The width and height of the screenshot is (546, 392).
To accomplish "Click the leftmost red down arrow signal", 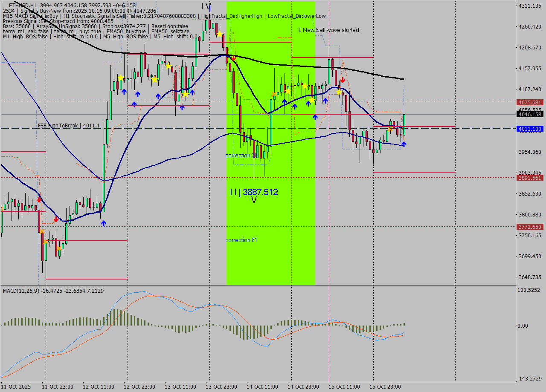I will tap(39, 199).
